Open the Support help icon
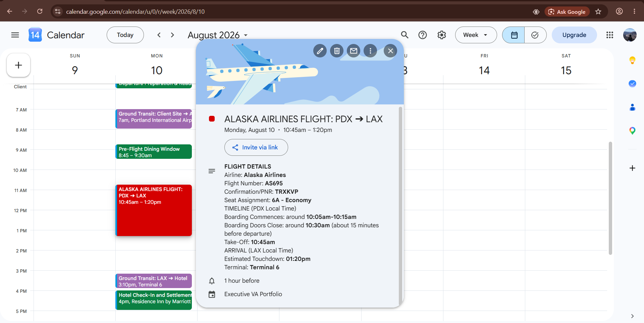The image size is (644, 323). point(423,35)
